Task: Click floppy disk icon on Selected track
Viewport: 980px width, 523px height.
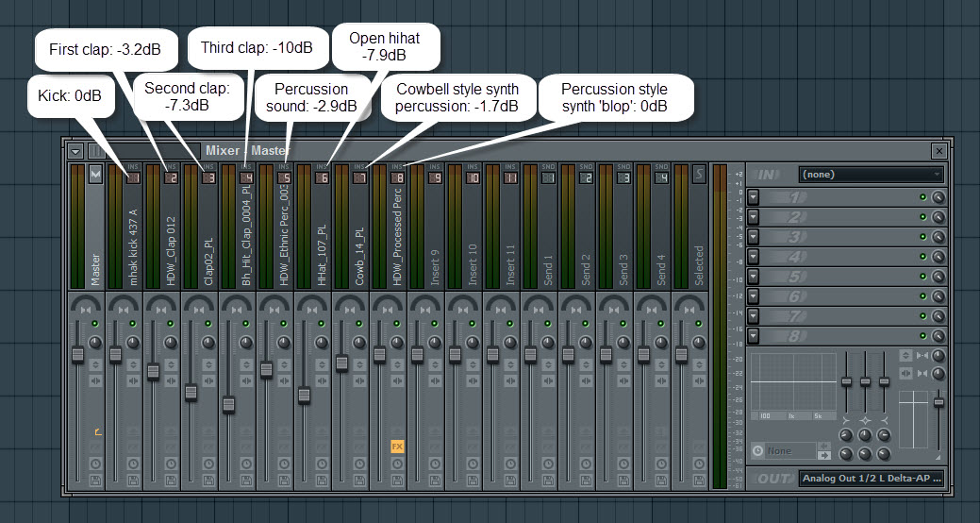Action: point(699,481)
